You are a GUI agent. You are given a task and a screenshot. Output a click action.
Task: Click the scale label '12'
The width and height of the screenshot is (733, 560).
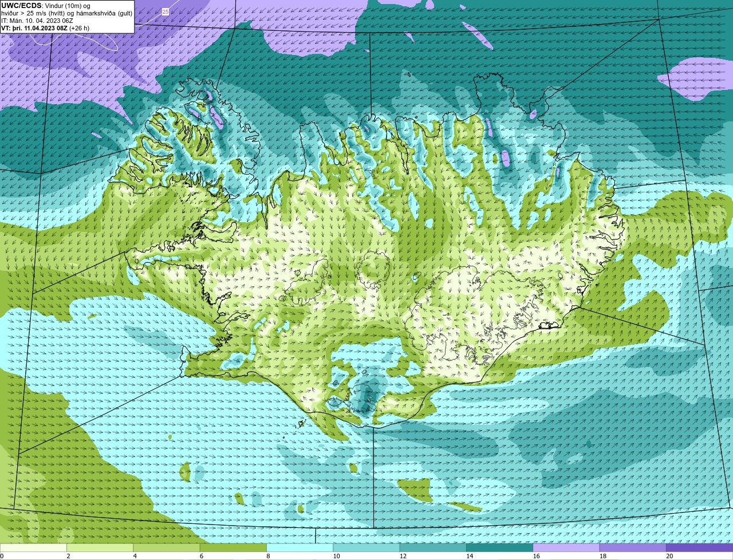click(403, 556)
